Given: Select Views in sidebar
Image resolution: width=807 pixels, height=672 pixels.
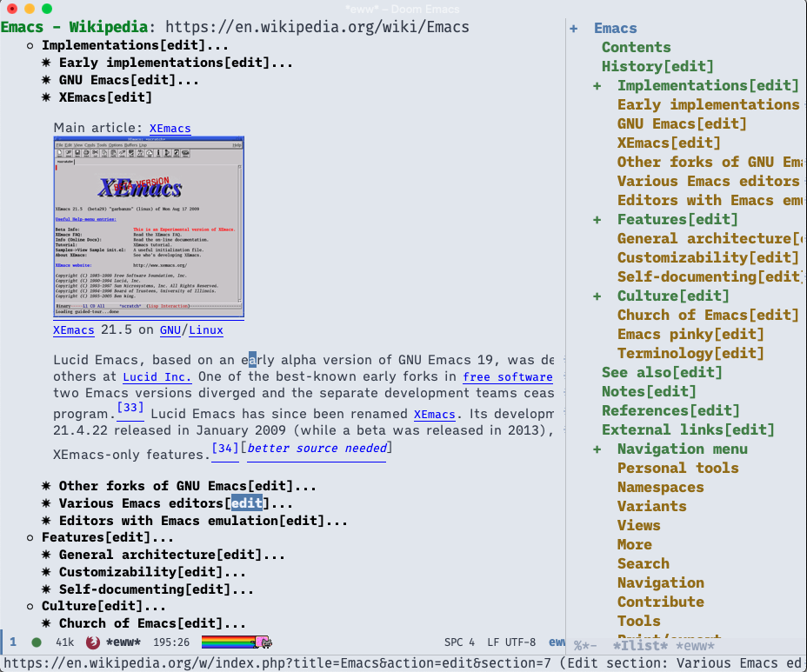Looking at the screenshot, I should click(638, 525).
